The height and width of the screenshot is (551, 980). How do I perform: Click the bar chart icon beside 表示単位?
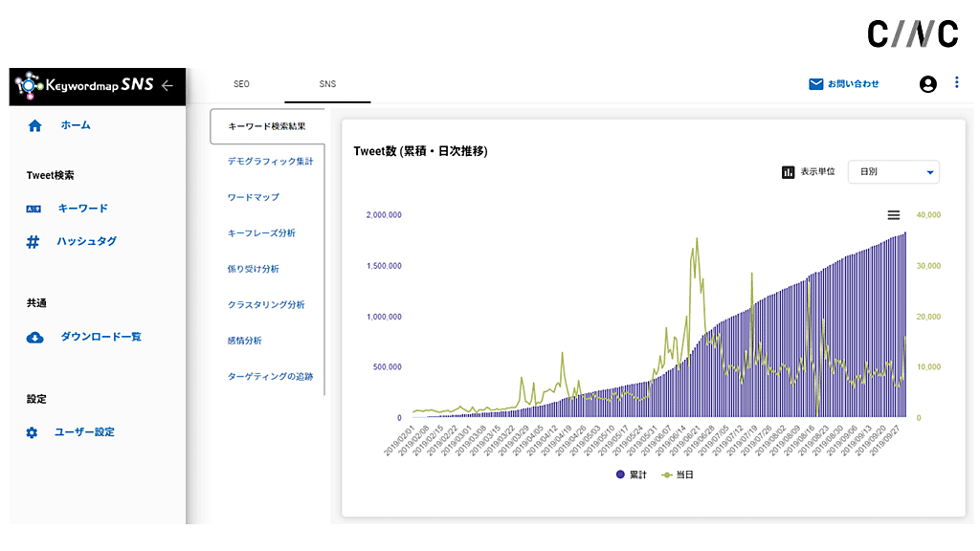point(787,172)
